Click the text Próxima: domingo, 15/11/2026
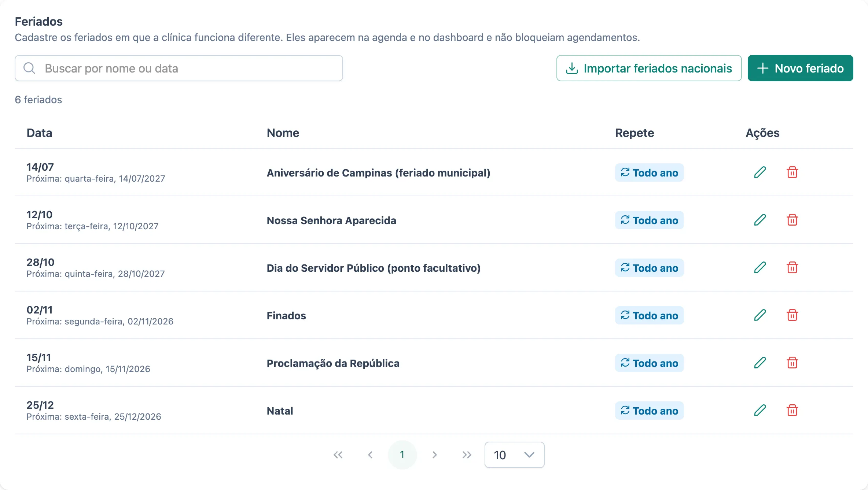The width and height of the screenshot is (868, 490). pos(88,369)
